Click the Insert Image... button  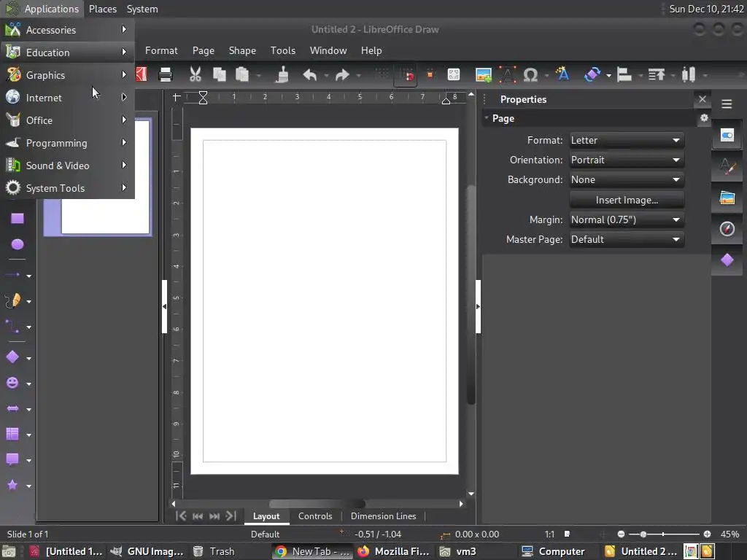tap(627, 200)
